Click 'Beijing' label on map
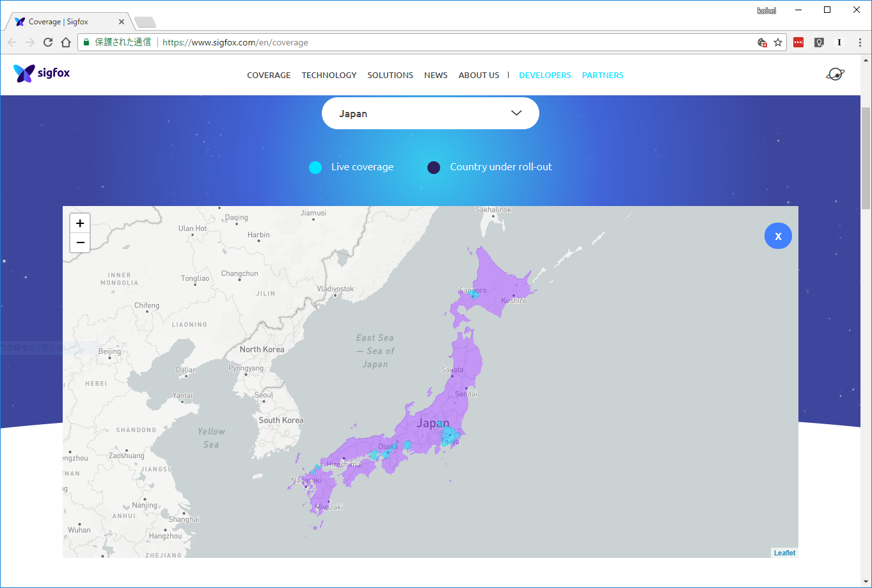The image size is (872, 588). coord(110,352)
